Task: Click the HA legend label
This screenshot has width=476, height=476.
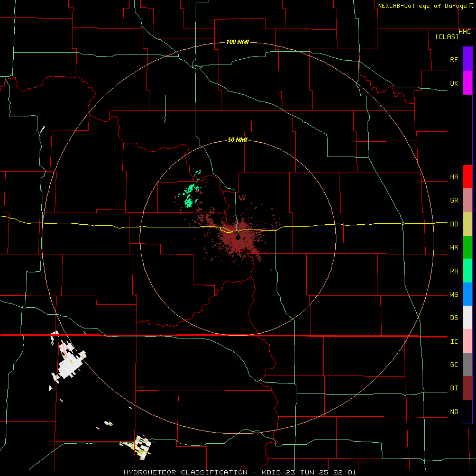Action: 454,177
